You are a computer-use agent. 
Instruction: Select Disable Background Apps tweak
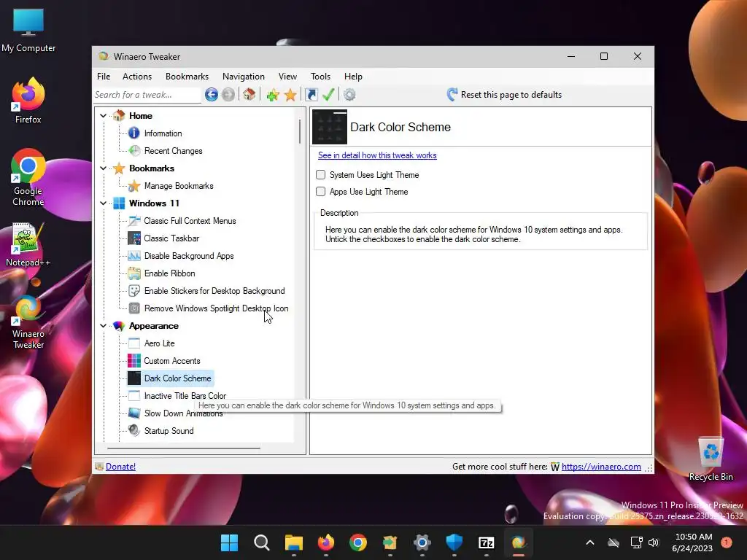(x=189, y=256)
